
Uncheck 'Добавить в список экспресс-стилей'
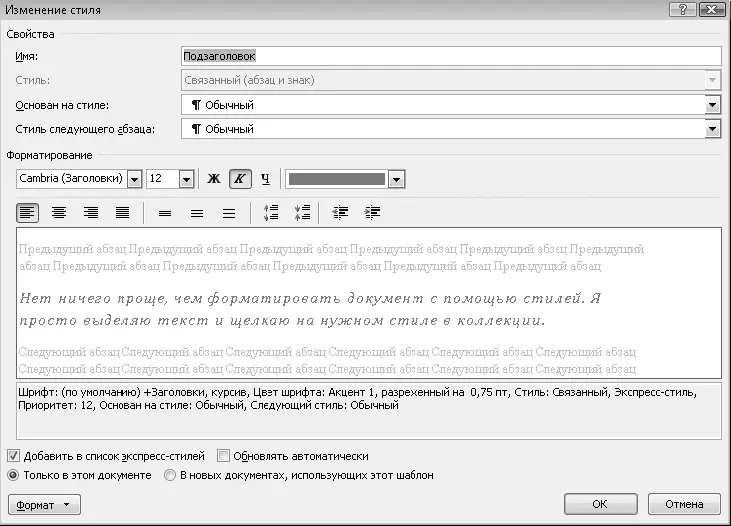pyautogui.click(x=12, y=455)
